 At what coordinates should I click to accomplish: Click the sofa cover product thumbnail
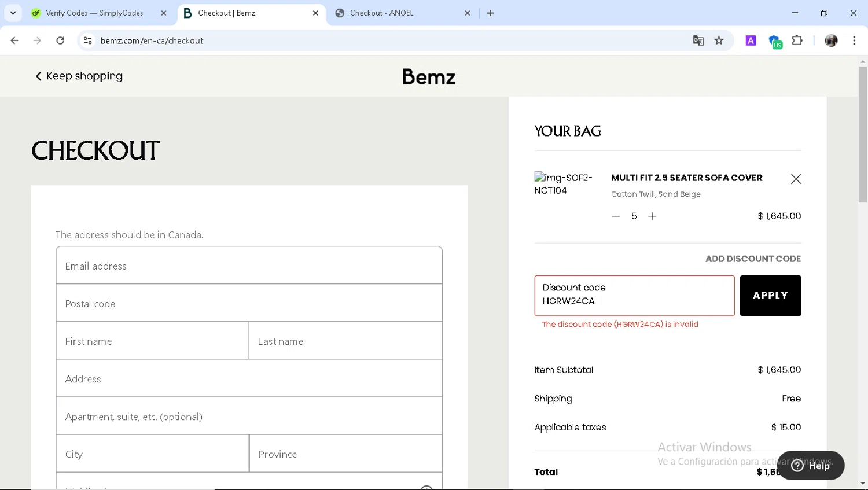pyautogui.click(x=563, y=184)
